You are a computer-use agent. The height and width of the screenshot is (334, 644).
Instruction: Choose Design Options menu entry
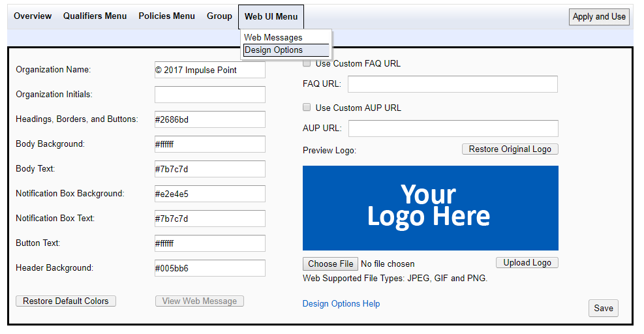click(x=286, y=50)
